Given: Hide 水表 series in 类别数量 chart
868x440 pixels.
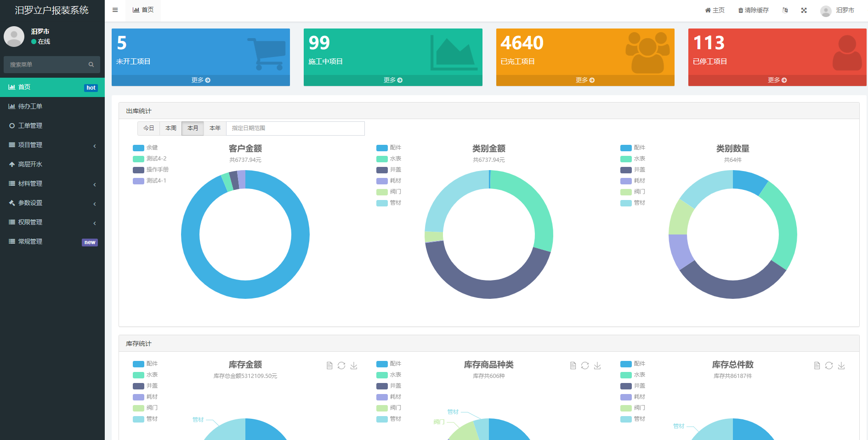Looking at the screenshot, I should point(637,159).
